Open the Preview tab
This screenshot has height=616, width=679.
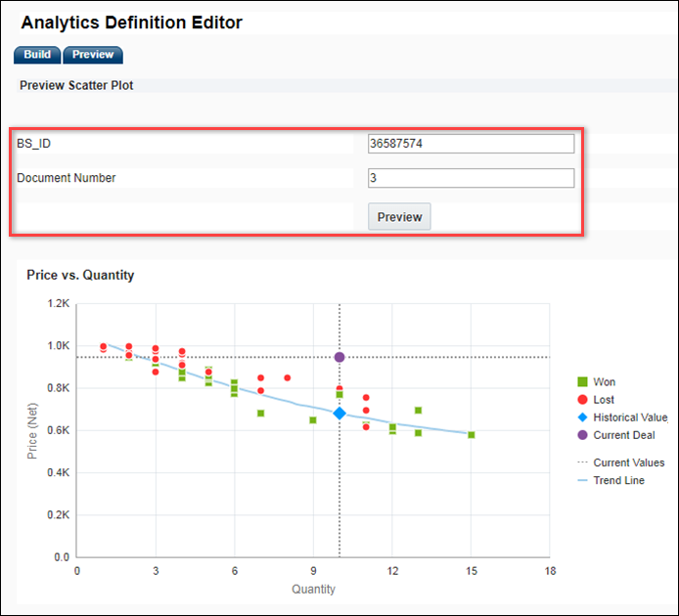pyautogui.click(x=93, y=55)
